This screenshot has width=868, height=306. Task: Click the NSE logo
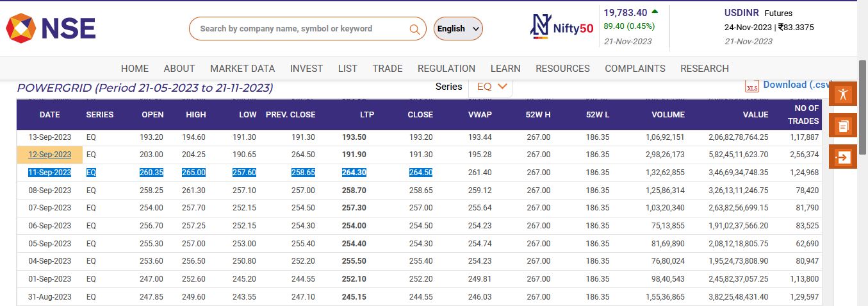[51, 29]
